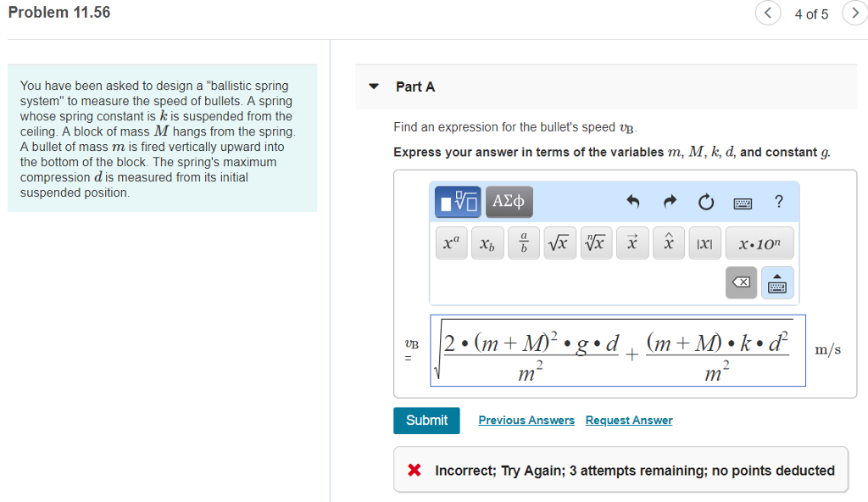Open the Greek symbols ΑΣφ palette
This screenshot has width=868, height=502.
coord(509,202)
